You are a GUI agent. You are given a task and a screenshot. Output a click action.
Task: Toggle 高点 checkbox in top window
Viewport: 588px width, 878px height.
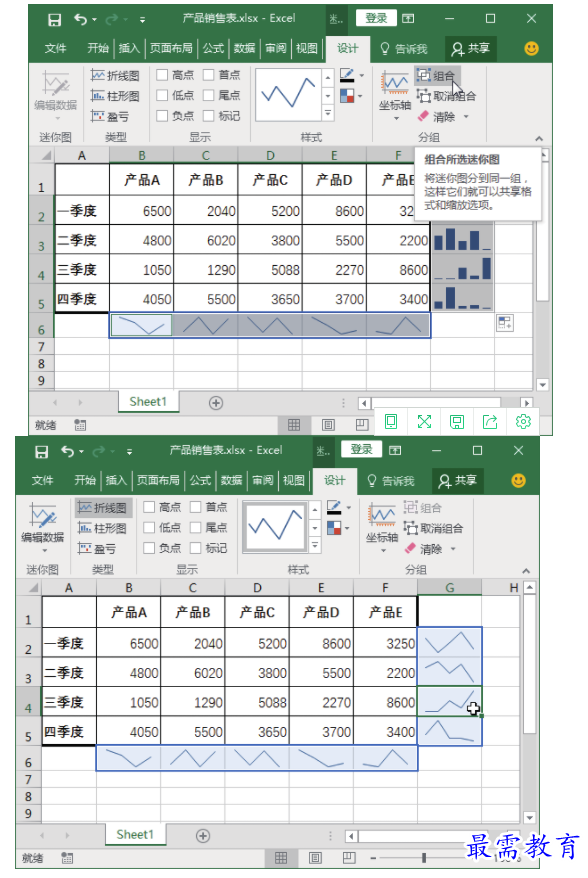pos(162,75)
